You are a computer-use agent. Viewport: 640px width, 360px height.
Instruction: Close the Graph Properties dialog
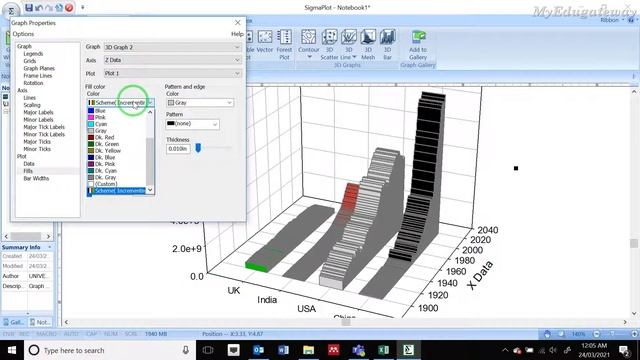(x=238, y=22)
